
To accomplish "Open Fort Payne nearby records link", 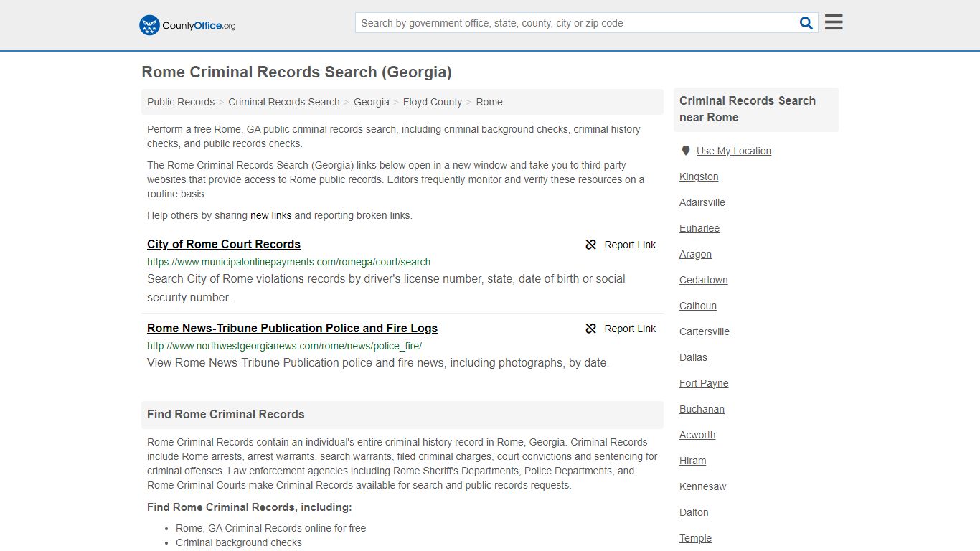I will (x=704, y=383).
